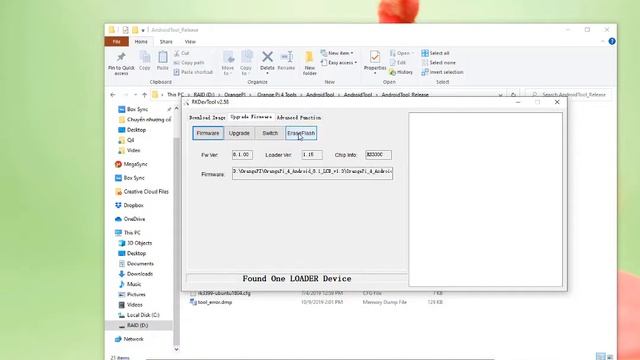Viewport: 640px width, 360px height.
Task: Select This PC in navigation pane
Action: coord(128,233)
